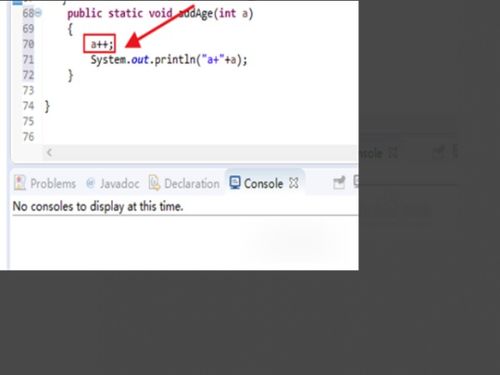Viewport: 500px width, 375px height.
Task: Collapse the addAge method fold marker
Action: 38,13
